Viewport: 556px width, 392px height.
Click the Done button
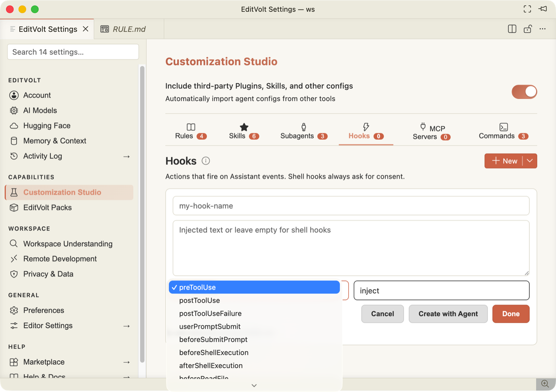coord(511,314)
